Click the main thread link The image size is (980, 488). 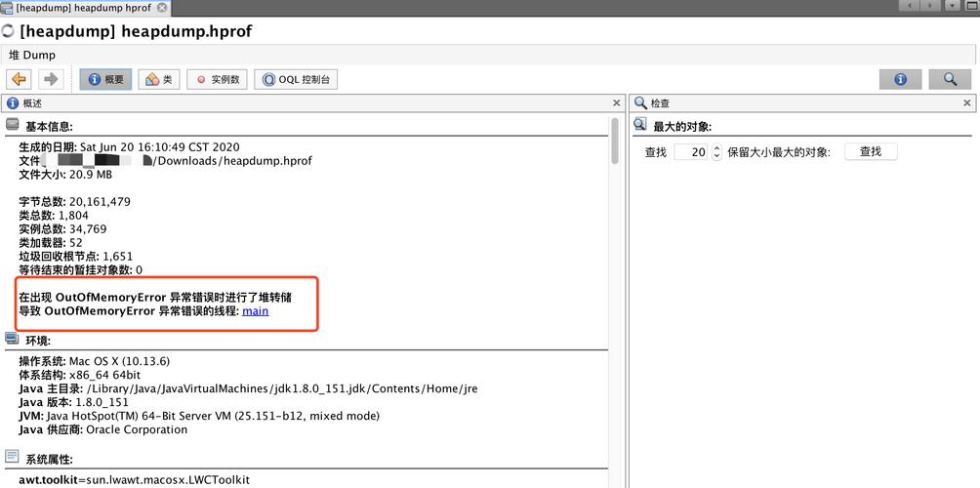[x=256, y=310]
